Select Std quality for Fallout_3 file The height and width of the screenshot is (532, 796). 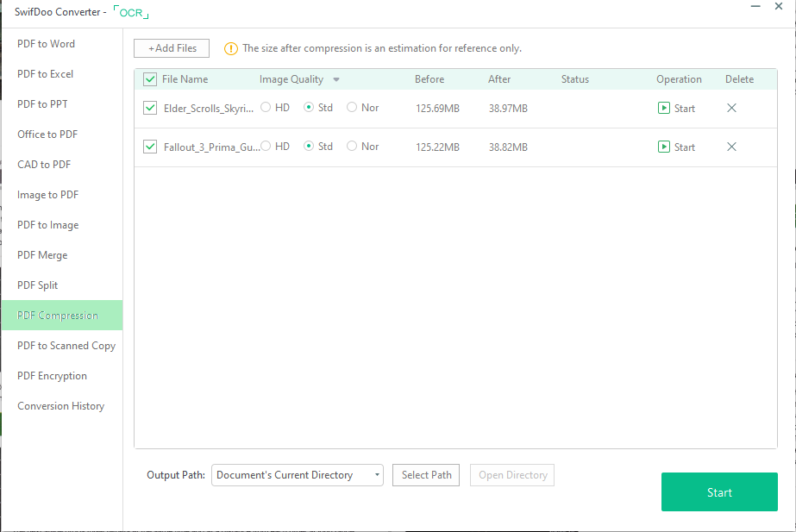tap(309, 147)
